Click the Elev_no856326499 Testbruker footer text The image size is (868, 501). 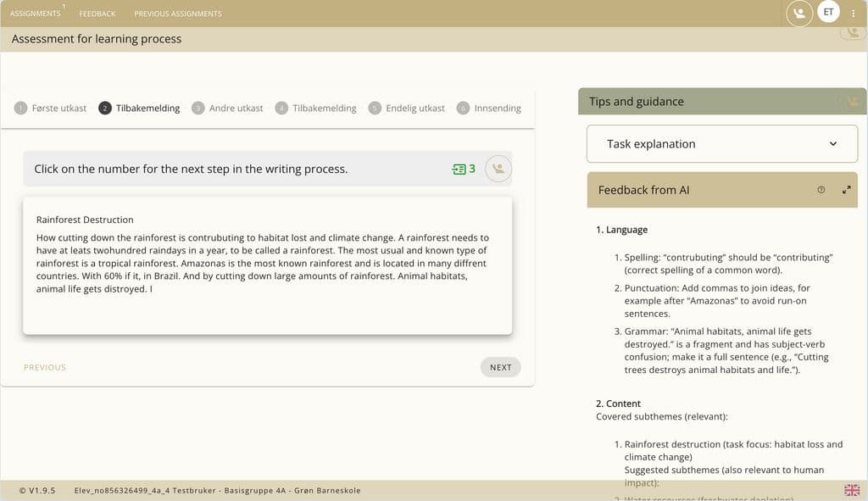(x=218, y=491)
